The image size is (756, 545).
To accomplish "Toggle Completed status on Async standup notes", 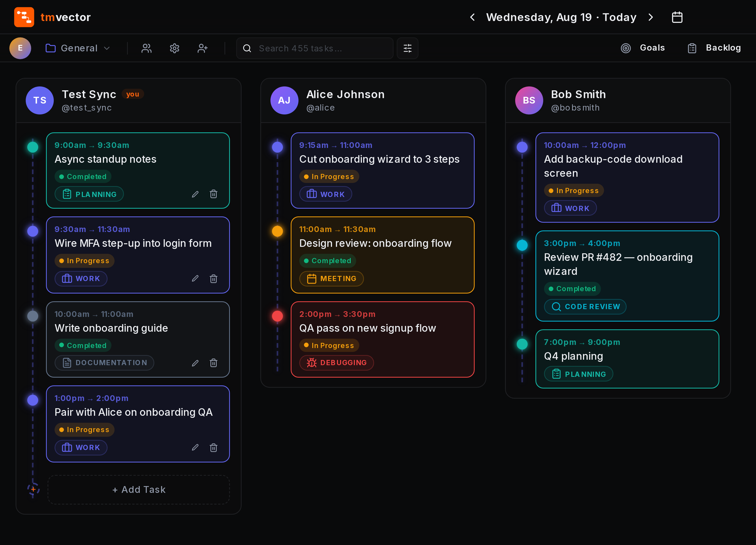I will pyautogui.click(x=83, y=177).
